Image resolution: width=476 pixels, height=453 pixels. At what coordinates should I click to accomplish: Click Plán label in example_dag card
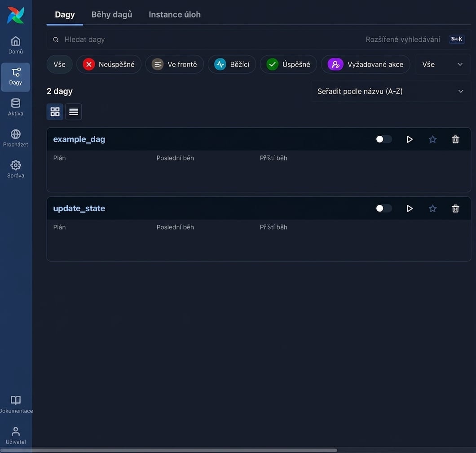click(x=59, y=158)
